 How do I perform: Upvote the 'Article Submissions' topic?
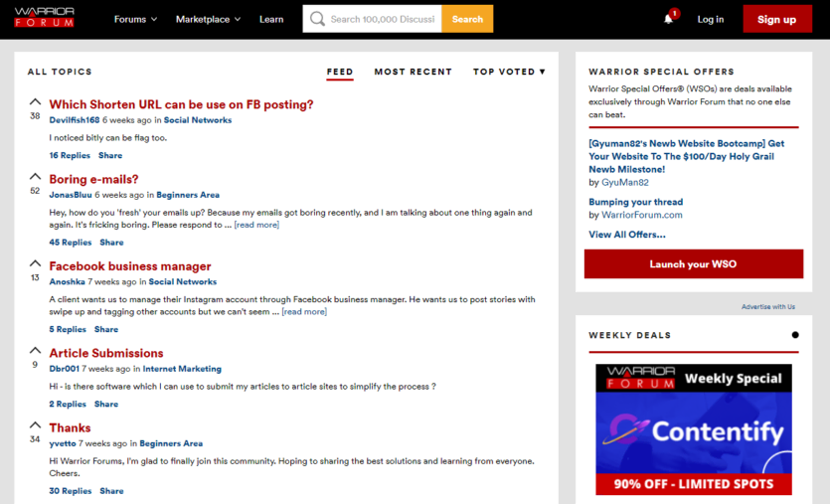pyautogui.click(x=35, y=349)
